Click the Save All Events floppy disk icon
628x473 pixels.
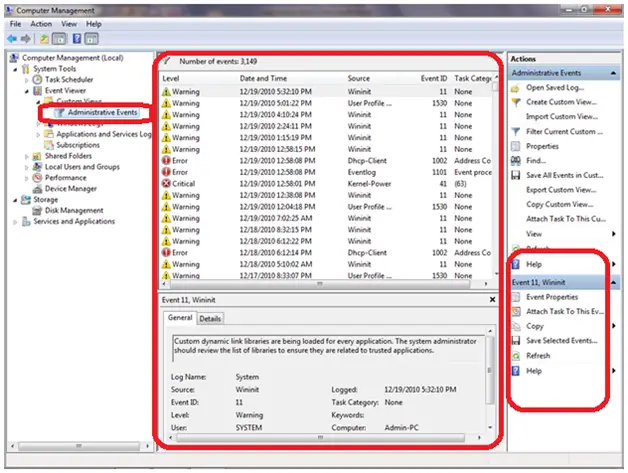[516, 175]
